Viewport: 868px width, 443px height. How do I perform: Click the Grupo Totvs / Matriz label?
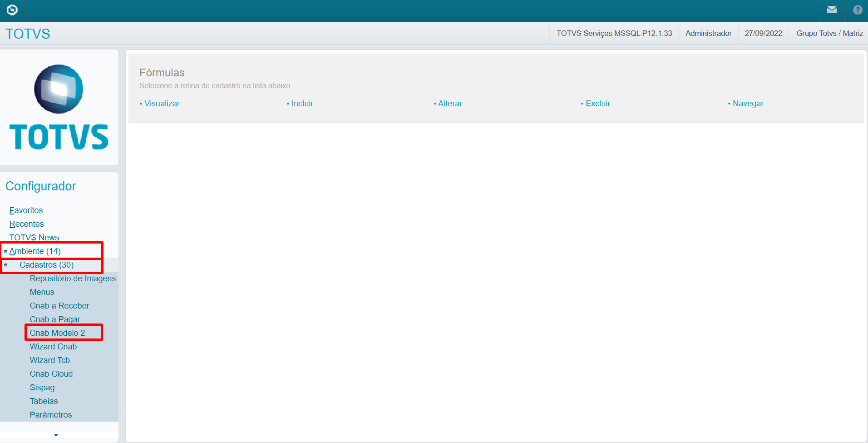point(829,33)
